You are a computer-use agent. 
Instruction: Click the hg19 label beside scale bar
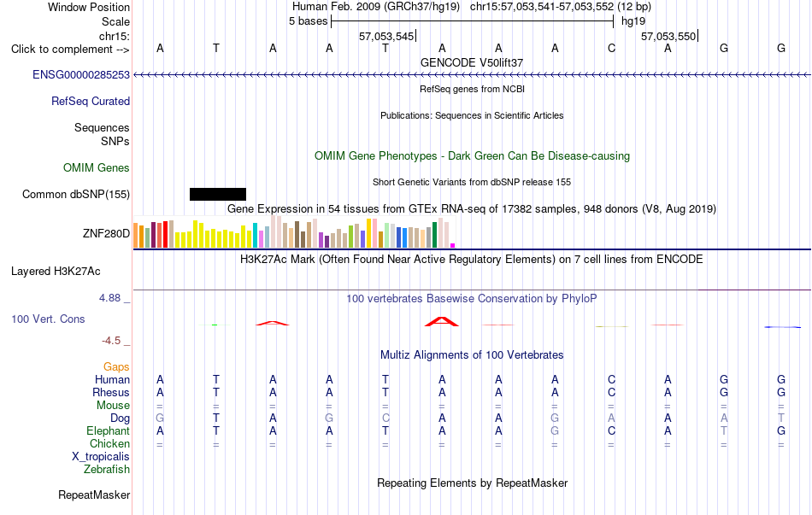point(633,21)
